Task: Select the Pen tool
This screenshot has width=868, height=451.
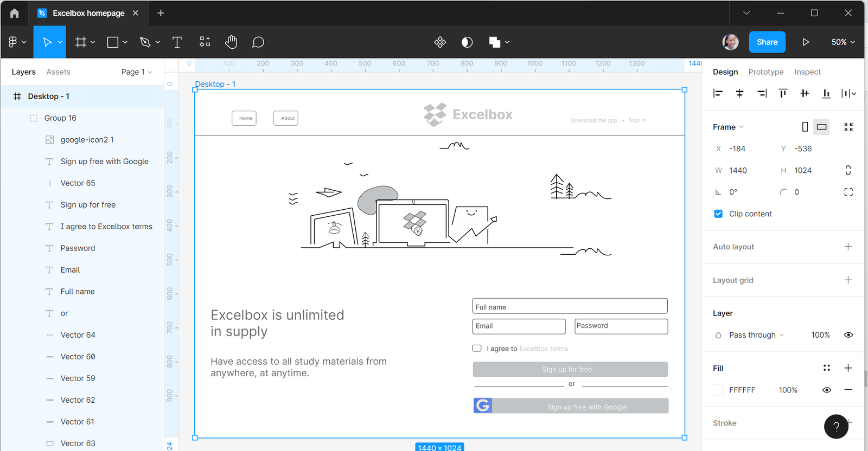Action: click(145, 42)
